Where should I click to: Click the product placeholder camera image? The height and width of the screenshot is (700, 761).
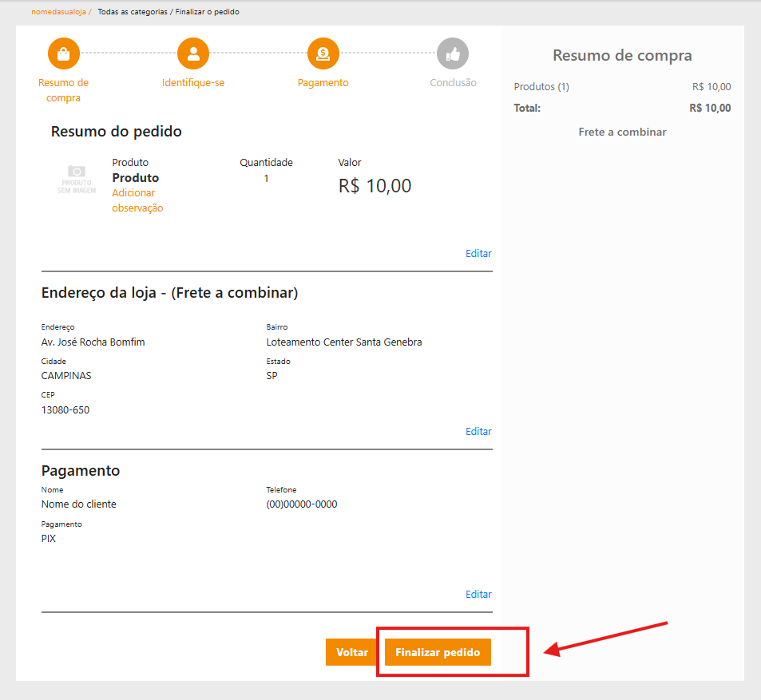click(x=77, y=179)
